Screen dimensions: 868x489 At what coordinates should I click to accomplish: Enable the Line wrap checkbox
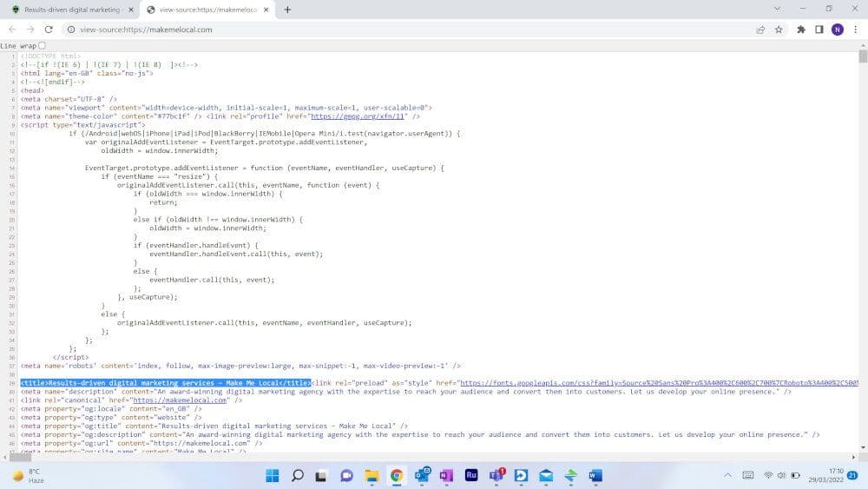(x=43, y=45)
